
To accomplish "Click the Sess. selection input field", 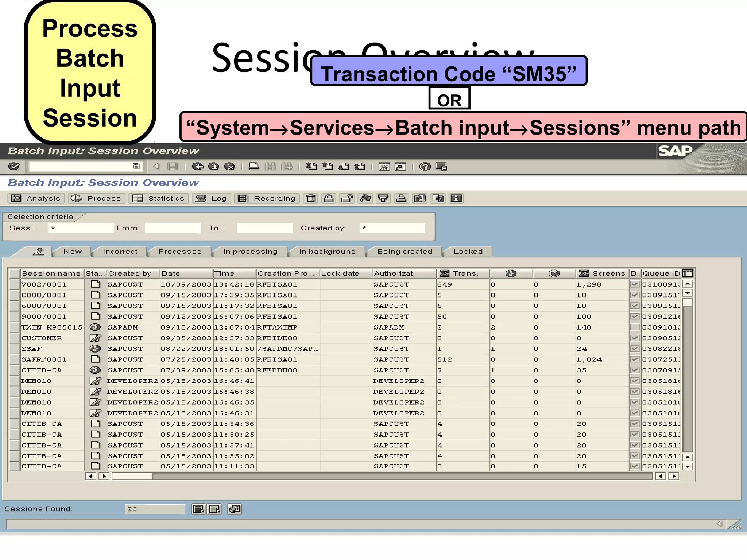I will [81, 228].
